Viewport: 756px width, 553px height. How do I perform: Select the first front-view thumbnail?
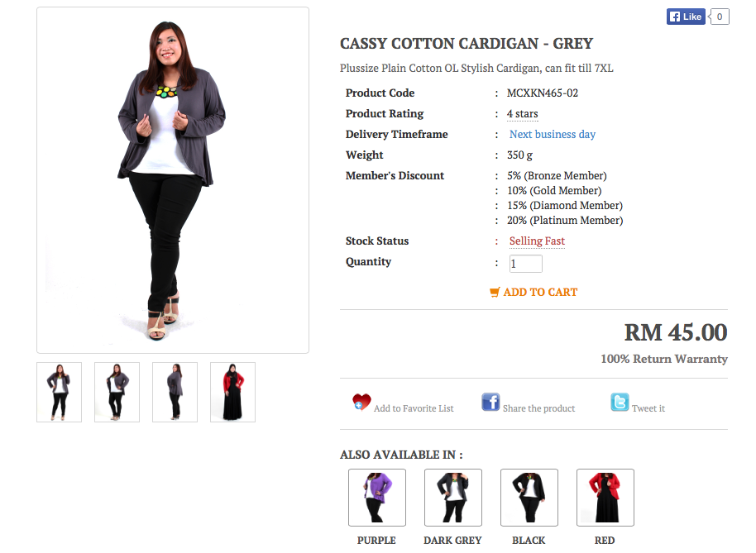60,392
